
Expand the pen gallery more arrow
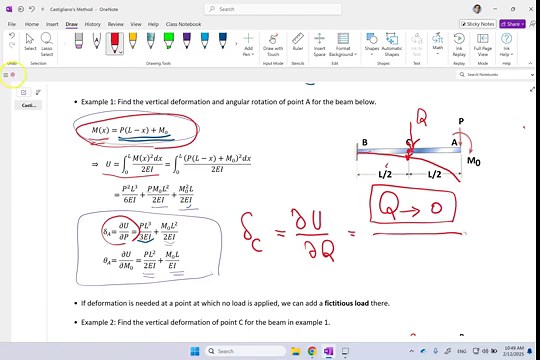point(236,44)
